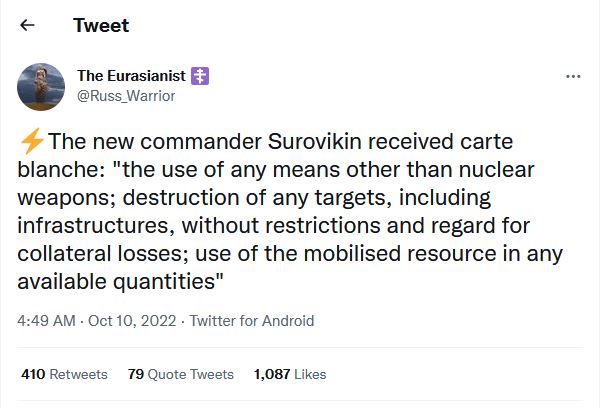This screenshot has height=408, width=606.
Task: View the 410 Retweets list
Action: 64,374
